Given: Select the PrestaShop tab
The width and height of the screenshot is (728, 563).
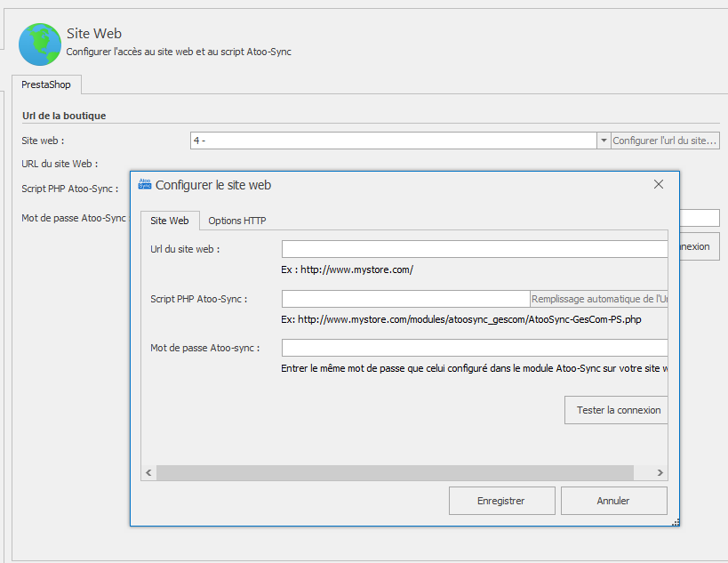Looking at the screenshot, I should pos(46,84).
